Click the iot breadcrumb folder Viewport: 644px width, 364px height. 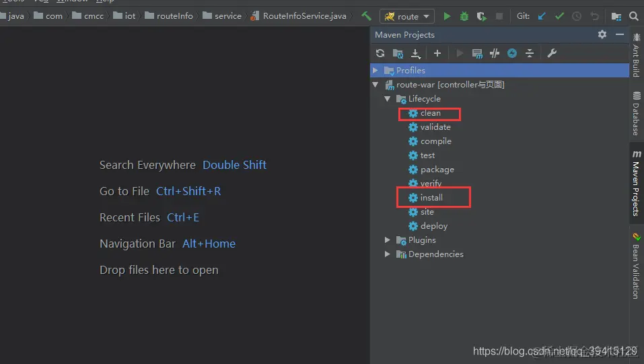tap(124, 16)
